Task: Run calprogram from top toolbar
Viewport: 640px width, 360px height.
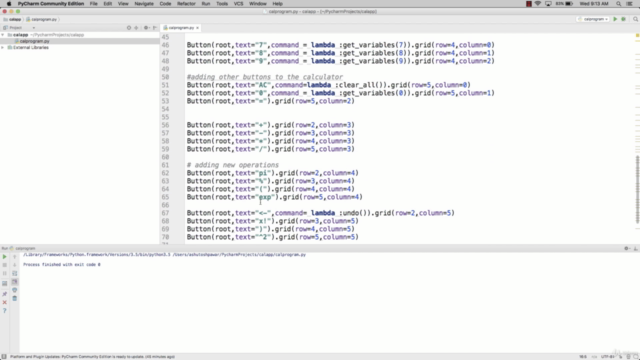Action: pyautogui.click(x=615, y=19)
